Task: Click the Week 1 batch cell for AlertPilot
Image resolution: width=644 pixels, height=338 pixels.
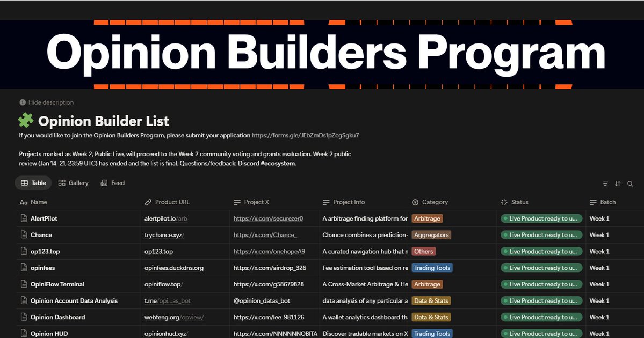Action: tap(615, 219)
